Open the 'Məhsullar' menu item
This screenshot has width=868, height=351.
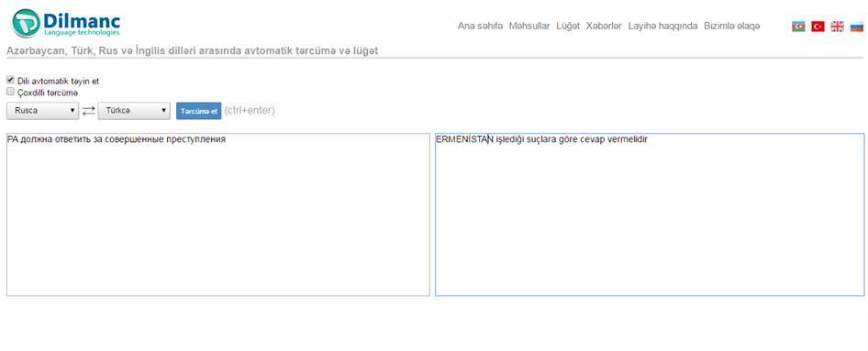529,26
